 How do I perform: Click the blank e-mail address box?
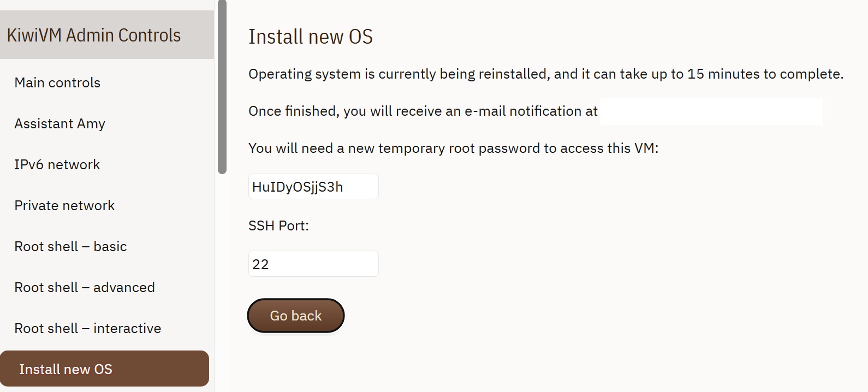(711, 112)
